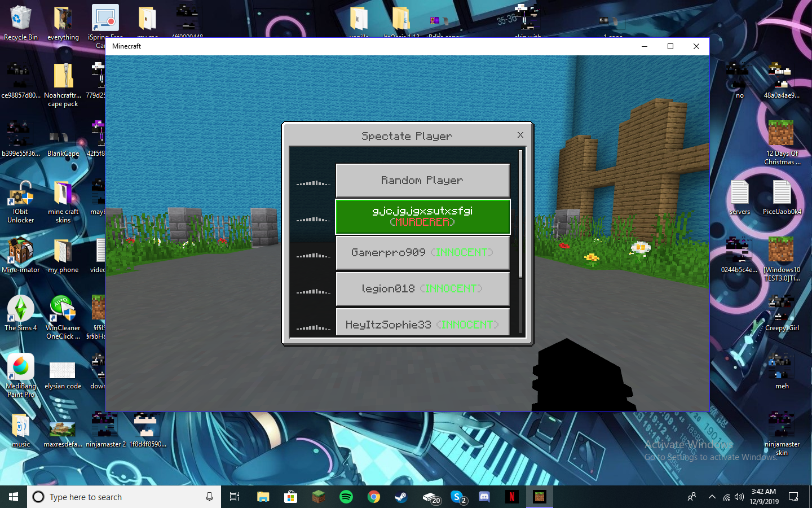Open Spotify from the taskbar

(x=346, y=497)
